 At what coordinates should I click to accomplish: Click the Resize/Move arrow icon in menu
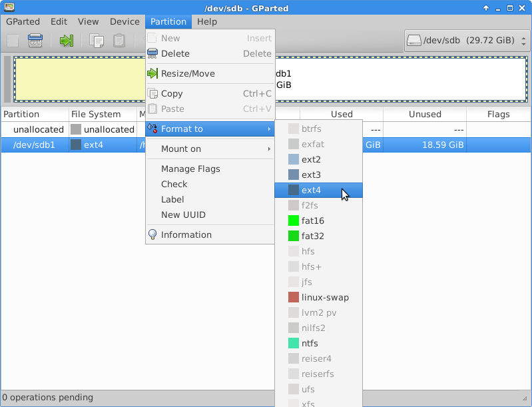[152, 73]
